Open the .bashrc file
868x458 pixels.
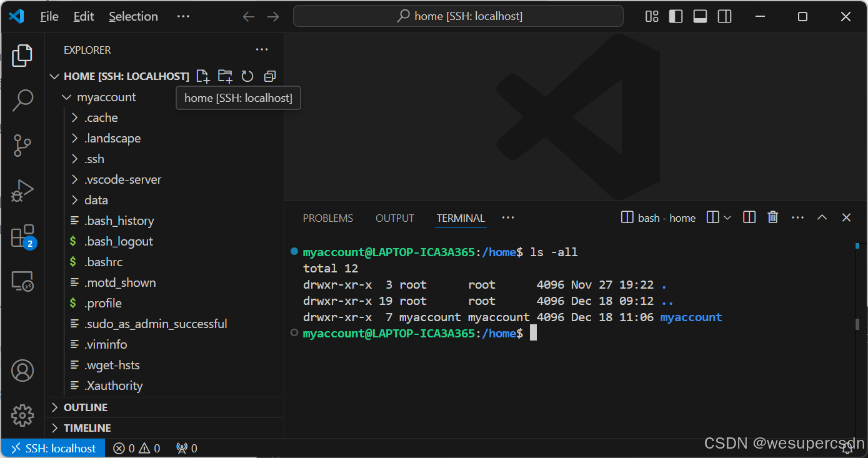(104, 262)
